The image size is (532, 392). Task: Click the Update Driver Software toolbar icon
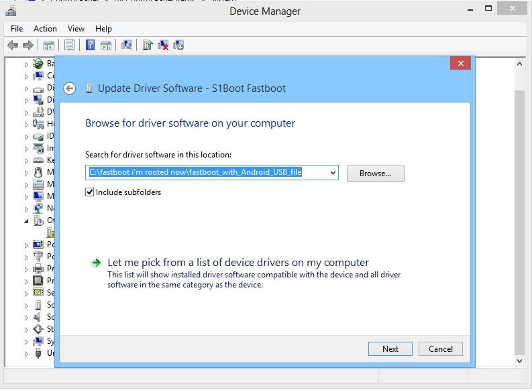[x=147, y=45]
